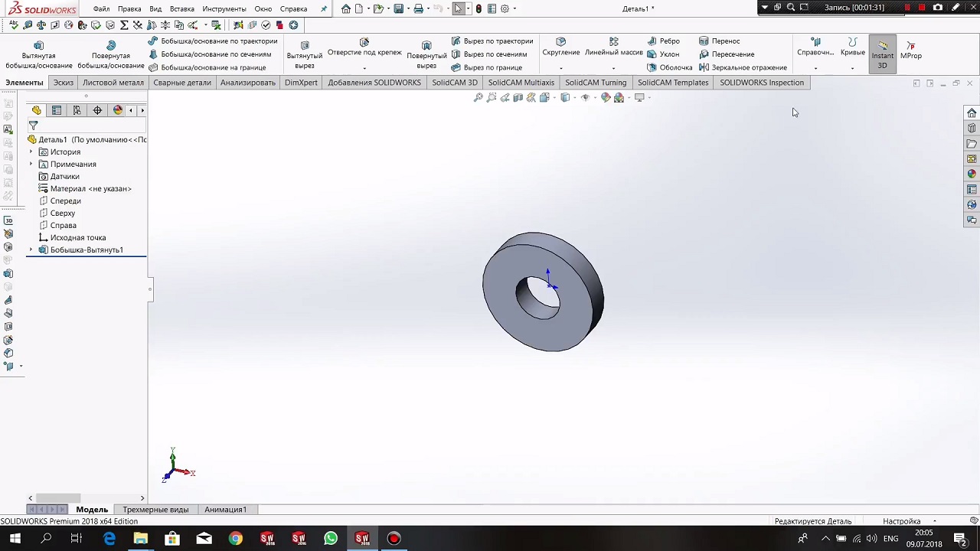Click the Mirror (Зеркальное отражение) tool
The image size is (980, 551).
point(743,67)
